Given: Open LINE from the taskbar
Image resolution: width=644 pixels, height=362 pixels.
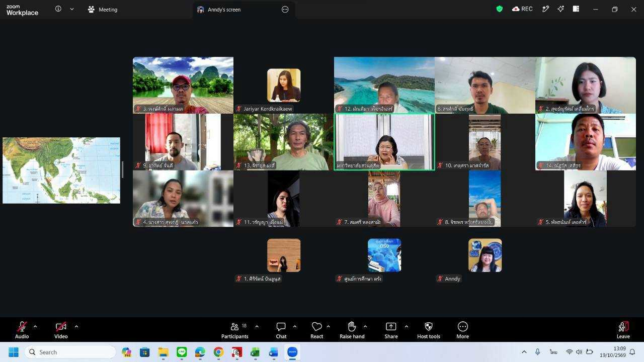Looking at the screenshot, I should click(182, 352).
